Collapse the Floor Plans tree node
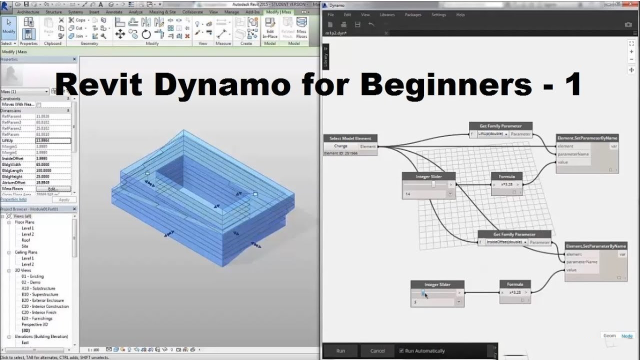Viewport: 641px width, 360px height. [x=9, y=222]
